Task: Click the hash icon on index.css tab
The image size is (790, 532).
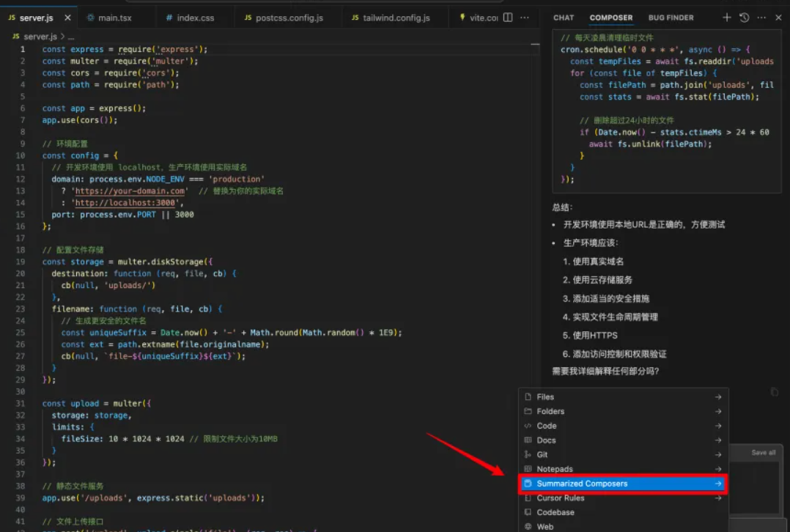Action: click(x=169, y=18)
